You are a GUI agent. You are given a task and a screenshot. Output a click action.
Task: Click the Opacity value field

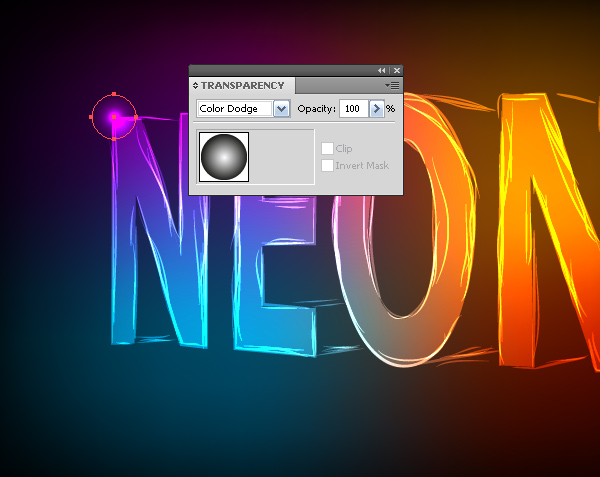[354, 109]
